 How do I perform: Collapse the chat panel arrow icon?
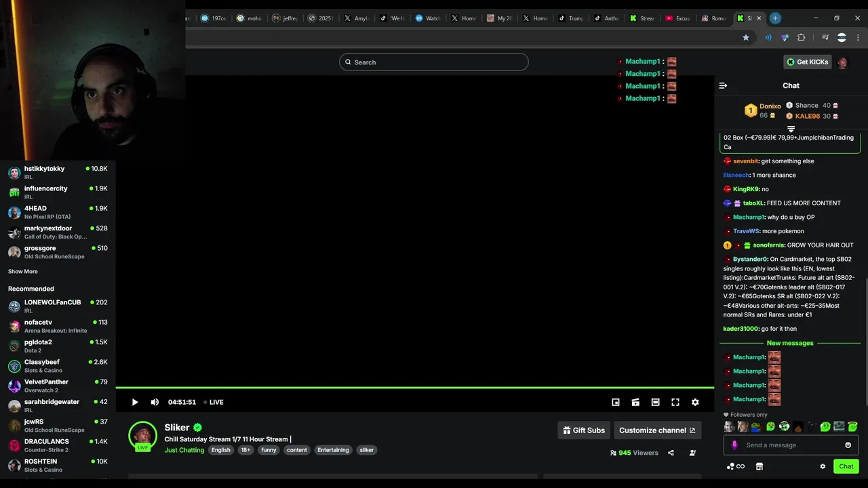[723, 85]
